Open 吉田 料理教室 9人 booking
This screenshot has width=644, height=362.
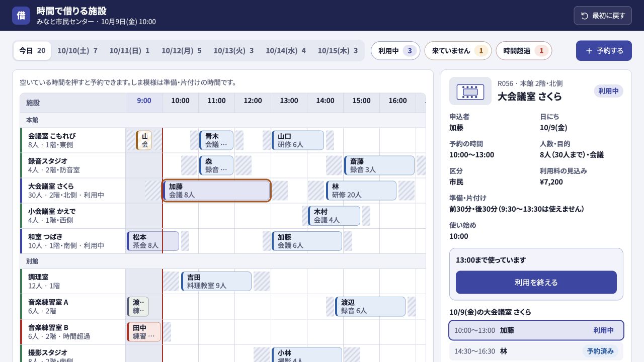pyautogui.click(x=216, y=282)
